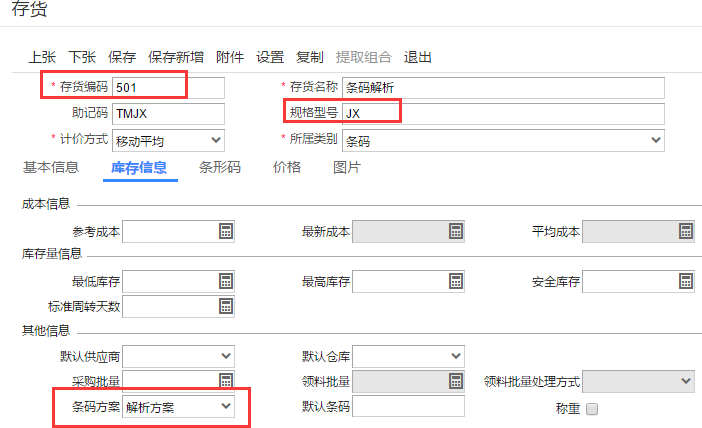This screenshot has width=702, height=428.
Task: Expand the 默认供应商 dropdown
Action: pos(178,356)
